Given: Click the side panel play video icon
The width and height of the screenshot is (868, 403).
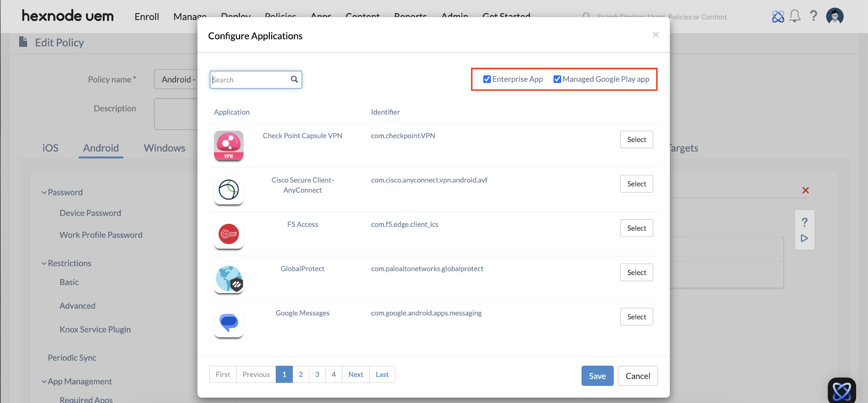Looking at the screenshot, I should (804, 238).
